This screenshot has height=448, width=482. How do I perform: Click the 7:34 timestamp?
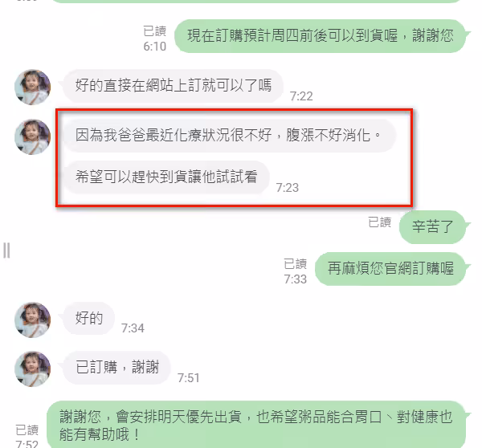pos(133,328)
